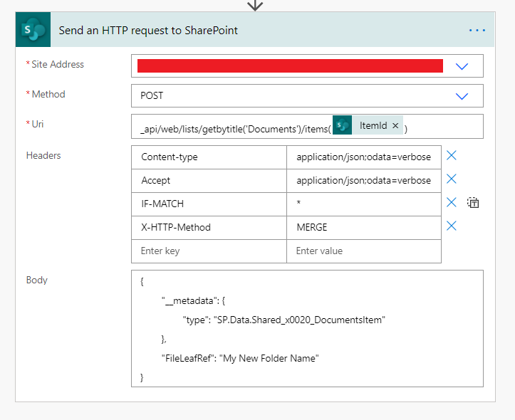
Task: Click the empty Enter value field
Action: [364, 251]
